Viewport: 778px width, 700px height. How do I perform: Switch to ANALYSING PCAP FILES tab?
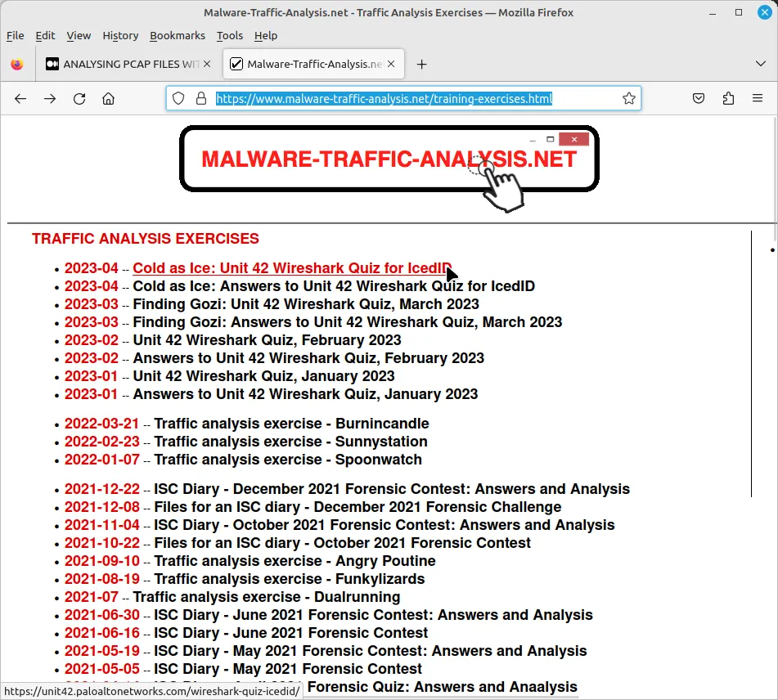128,64
